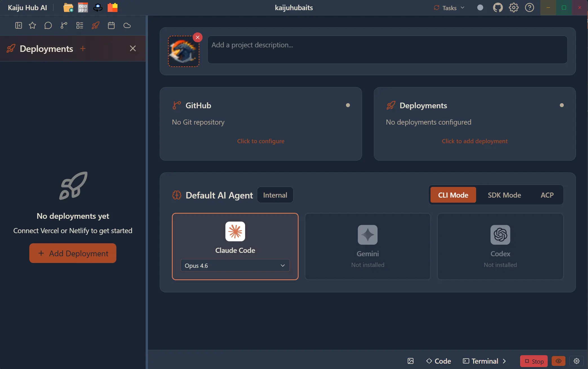Switch to CLI Mode
This screenshot has width=588, height=369.
[x=453, y=195]
